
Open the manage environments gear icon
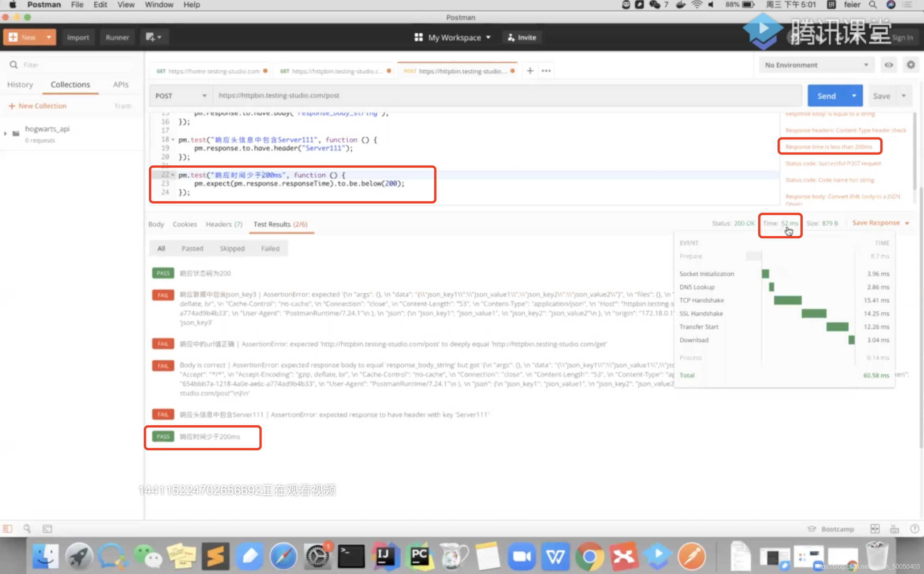coord(910,65)
